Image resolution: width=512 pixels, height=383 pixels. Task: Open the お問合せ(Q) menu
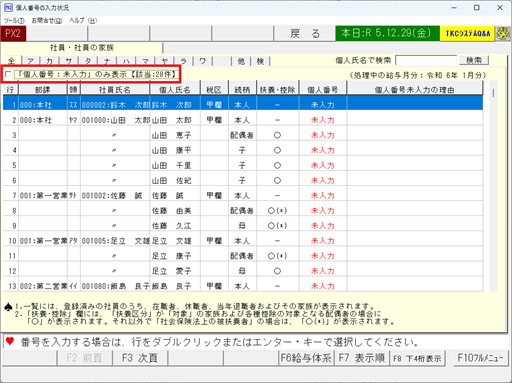47,21
